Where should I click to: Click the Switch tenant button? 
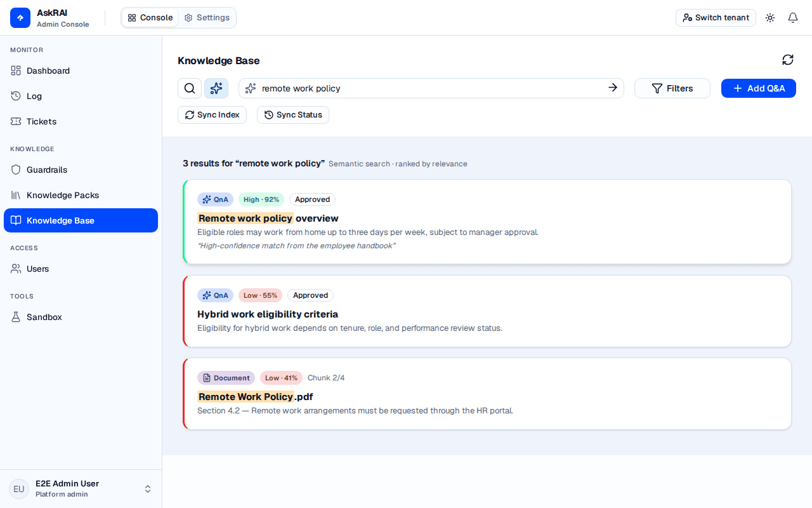coord(716,18)
